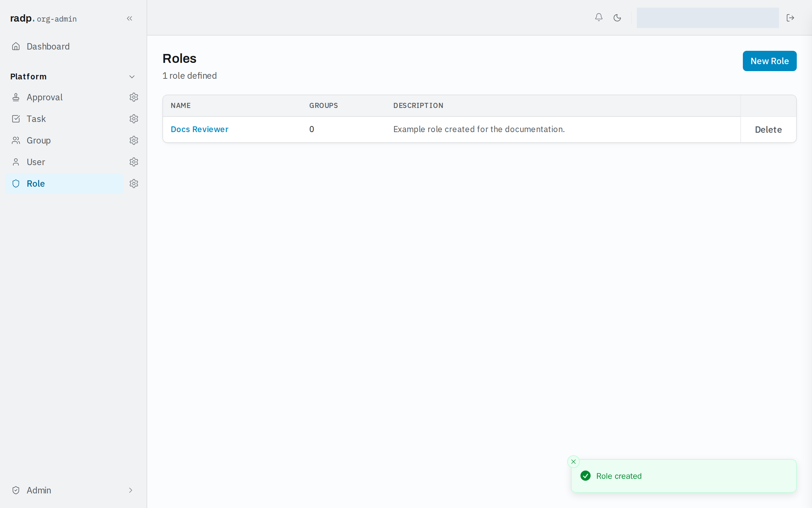Click the radp org-admin logo

coord(43,18)
